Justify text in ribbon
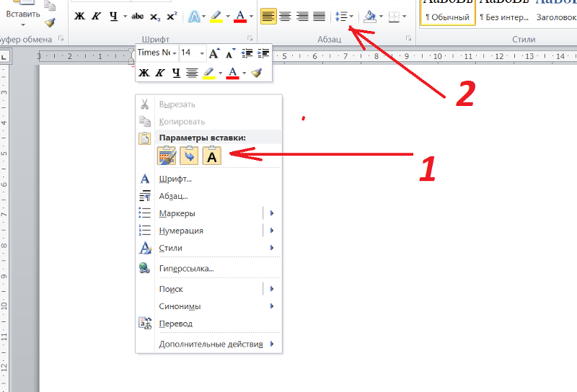The width and height of the screenshot is (577, 392). pyautogui.click(x=319, y=17)
